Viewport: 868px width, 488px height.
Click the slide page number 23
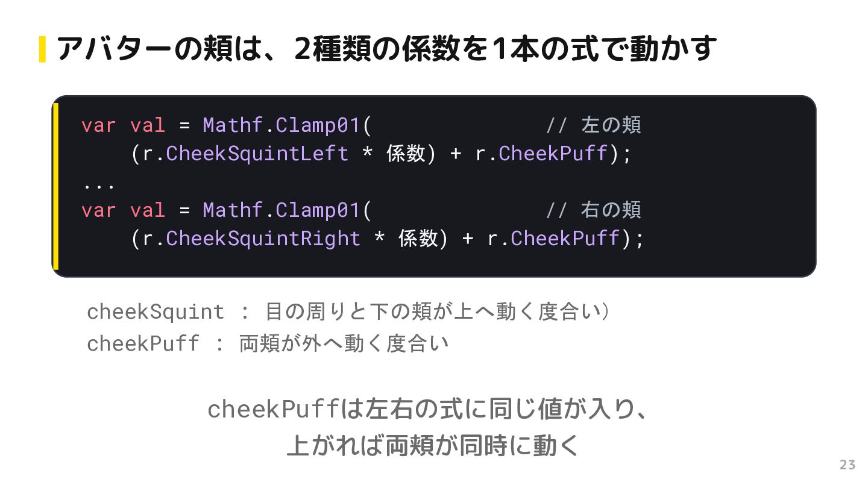click(x=848, y=465)
